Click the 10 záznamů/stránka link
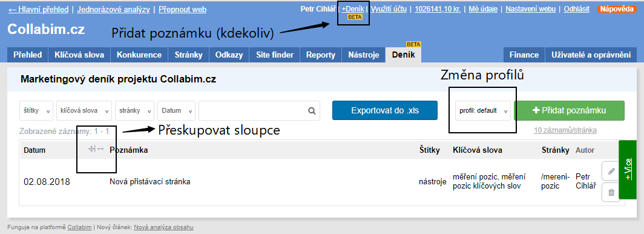Viewport: 644px width, 234px height. pos(565,130)
